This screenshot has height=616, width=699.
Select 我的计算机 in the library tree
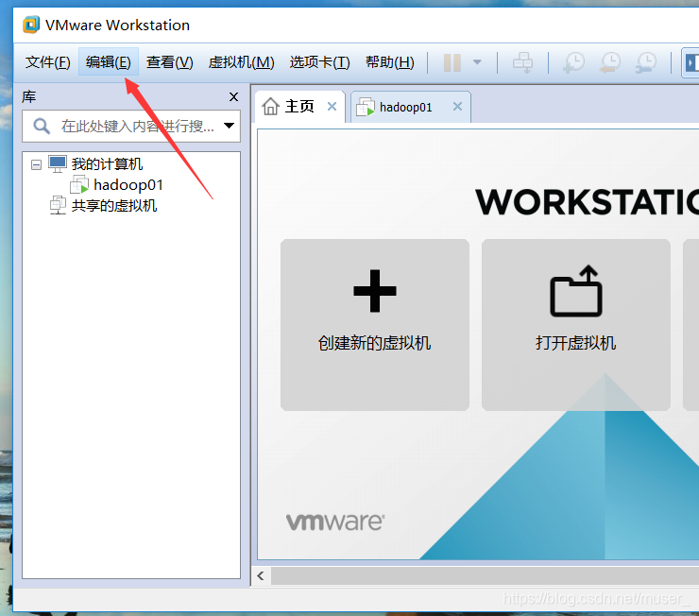pyautogui.click(x=107, y=164)
